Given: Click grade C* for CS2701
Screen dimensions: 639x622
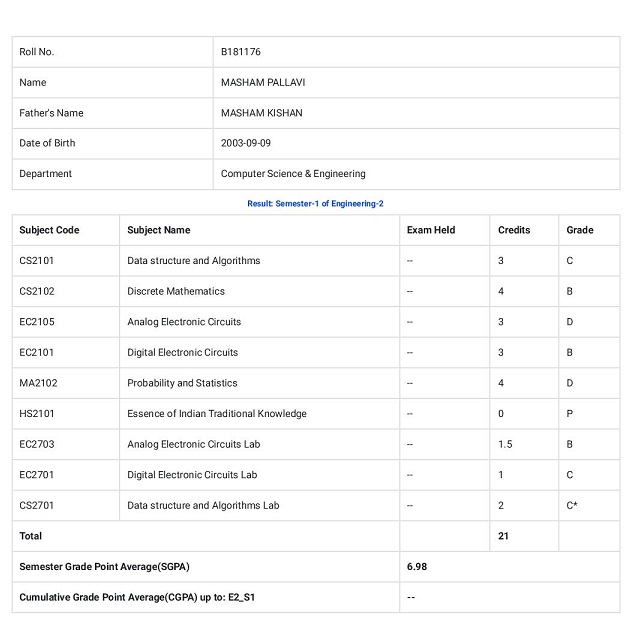Looking at the screenshot, I should (572, 505).
